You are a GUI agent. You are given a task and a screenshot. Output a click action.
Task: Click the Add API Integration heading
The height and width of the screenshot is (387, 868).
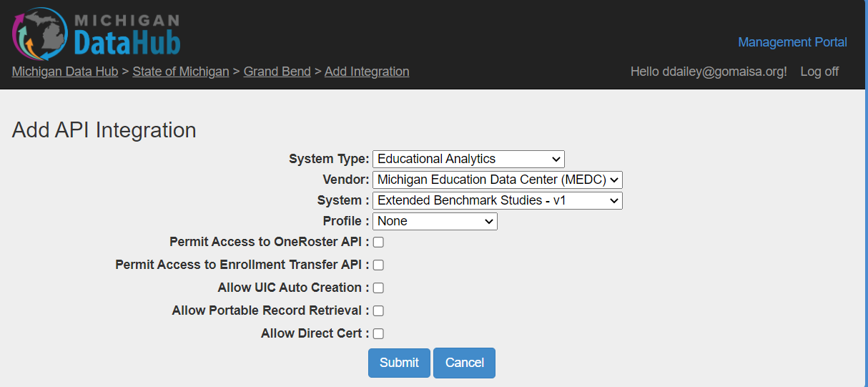104,130
